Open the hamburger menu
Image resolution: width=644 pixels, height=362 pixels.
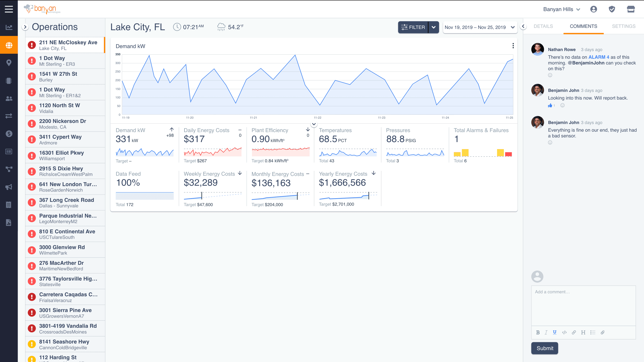tap(9, 9)
